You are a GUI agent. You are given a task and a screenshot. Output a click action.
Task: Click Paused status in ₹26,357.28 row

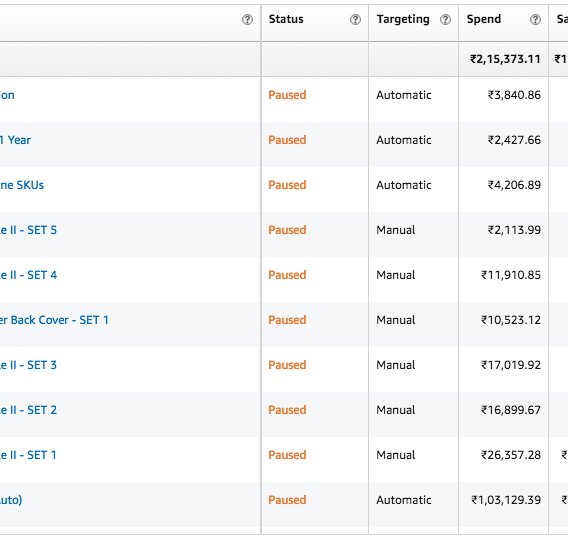pyautogui.click(x=287, y=455)
